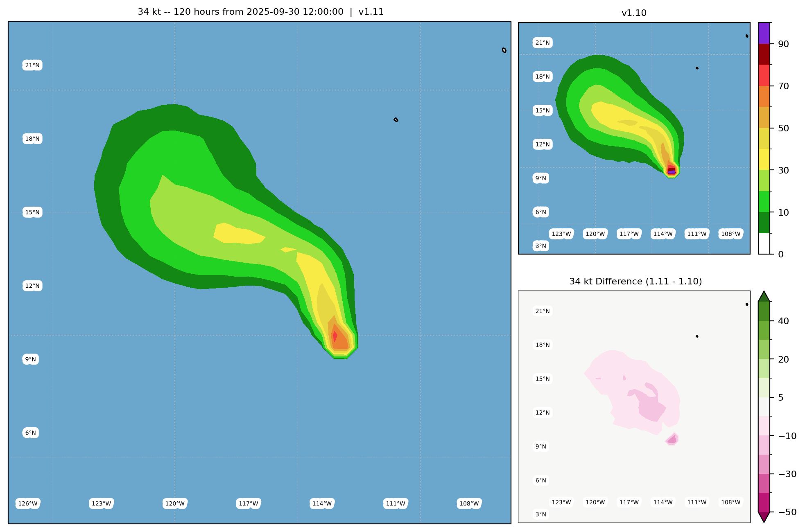This screenshot has width=805, height=532.
Task: Click the small island outline in main map corner
Action: pos(504,50)
